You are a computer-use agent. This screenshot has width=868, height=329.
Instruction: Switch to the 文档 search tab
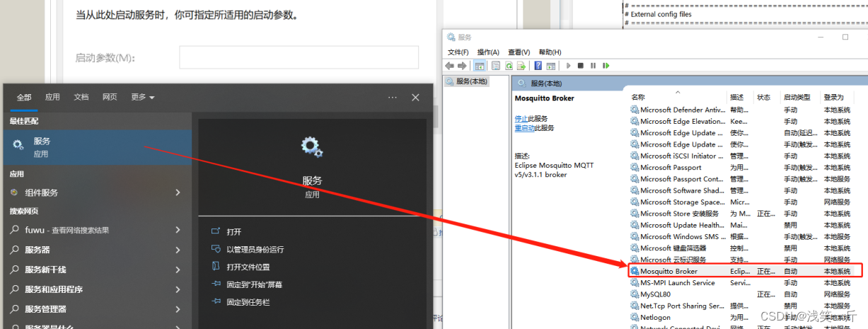[81, 97]
